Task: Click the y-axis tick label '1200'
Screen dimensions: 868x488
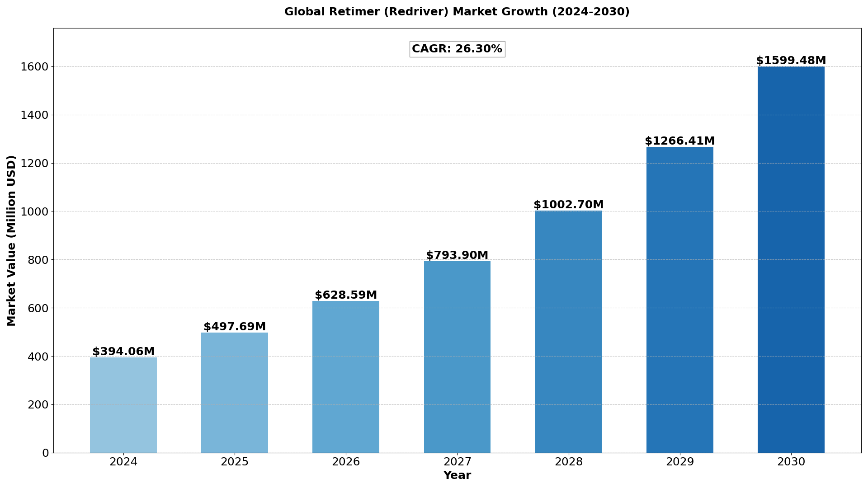Action: (34, 163)
